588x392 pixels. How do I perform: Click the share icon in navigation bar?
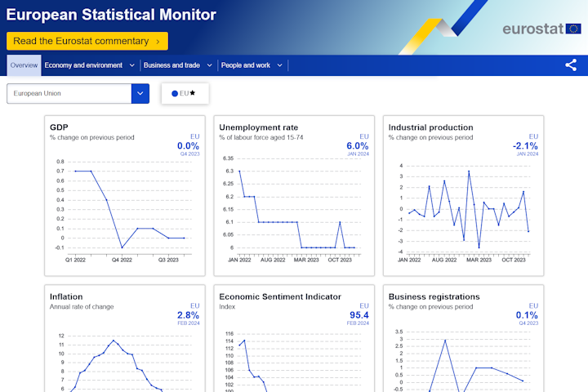coord(571,65)
